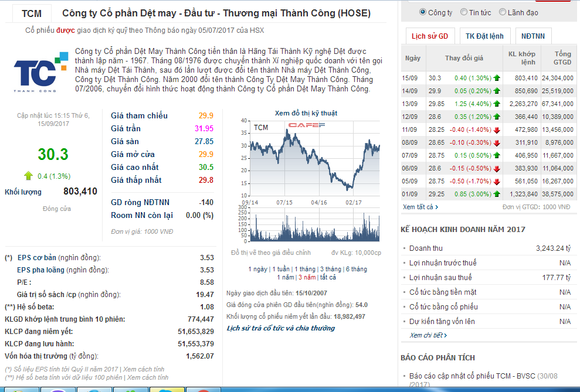Expand Xem chi tiết business plan
580x392 pixels.
[x=428, y=335]
